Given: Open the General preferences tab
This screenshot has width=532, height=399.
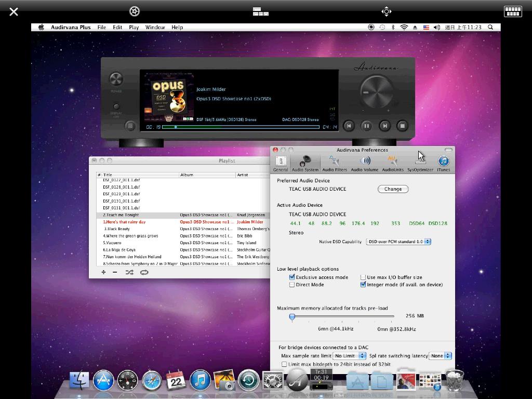Looking at the screenshot, I should coord(281,164).
